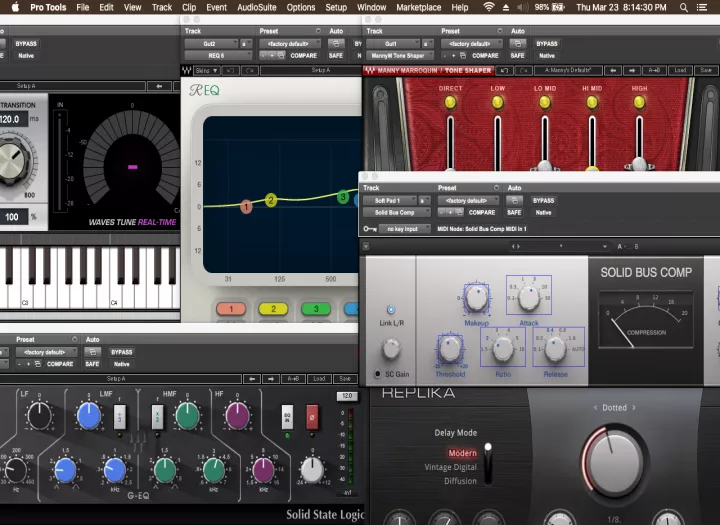Click automation enable icon in Tone Shaper window

click(x=518, y=44)
